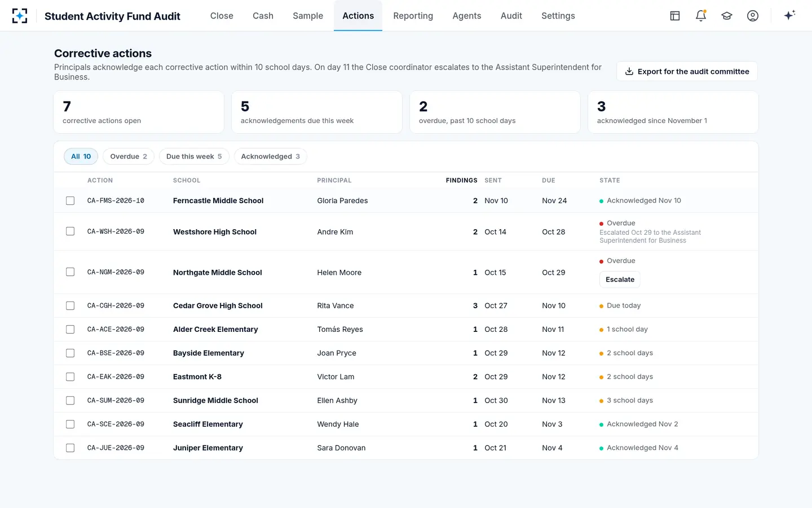
Task: Open the table layout icon
Action: pos(675,16)
